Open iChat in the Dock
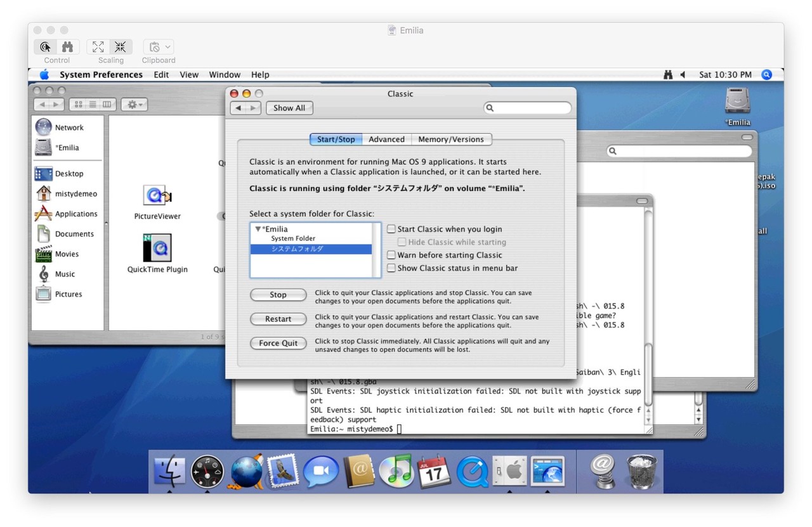Viewport: 812px width, 527px height. [320, 472]
